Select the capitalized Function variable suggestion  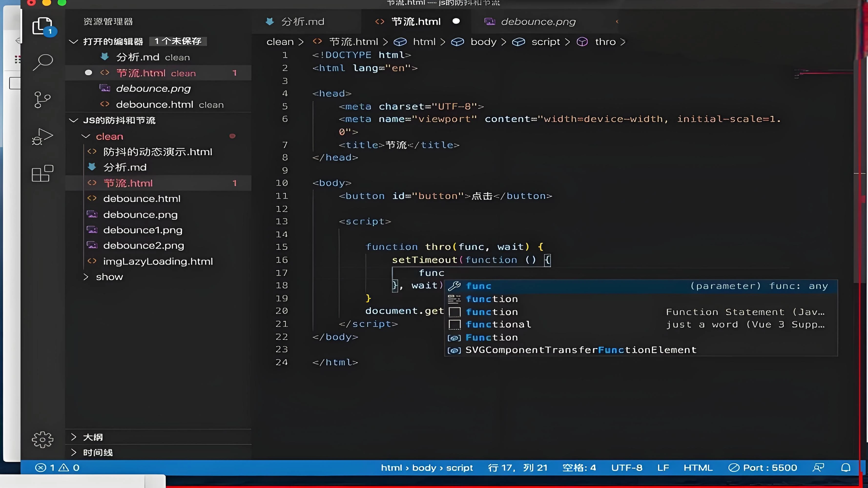(641, 337)
